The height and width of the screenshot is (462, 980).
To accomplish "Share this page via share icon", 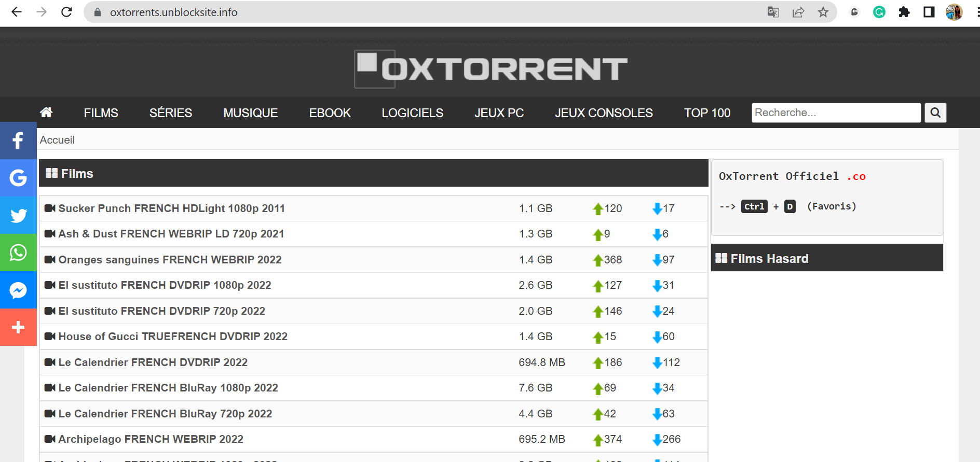I will pos(798,12).
